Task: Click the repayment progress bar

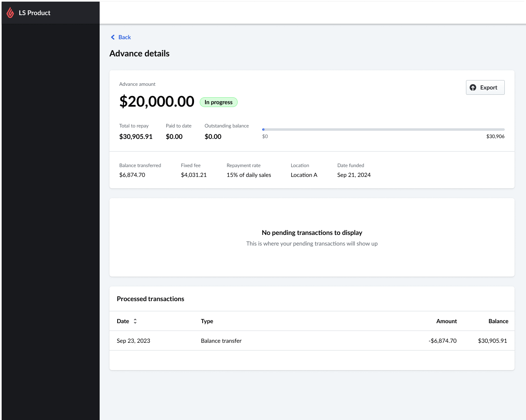Action: [383, 130]
